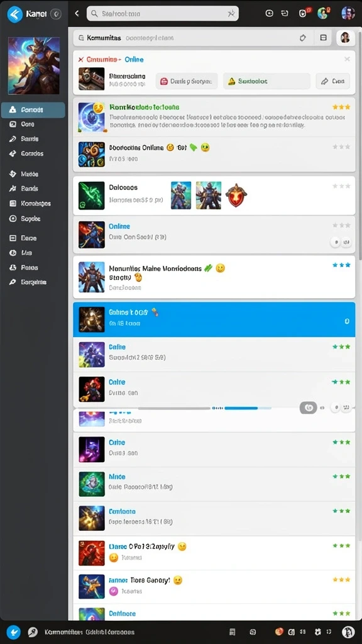
Task: Toggle the small pill switch below the Dolooeos row
Action: [341, 242]
